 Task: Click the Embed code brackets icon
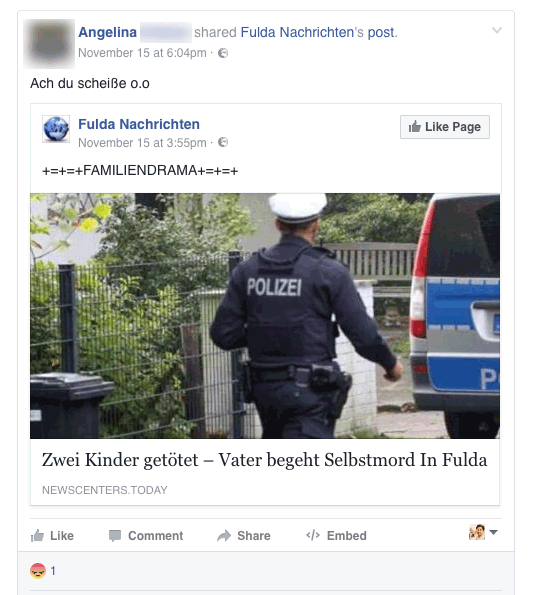(x=313, y=535)
